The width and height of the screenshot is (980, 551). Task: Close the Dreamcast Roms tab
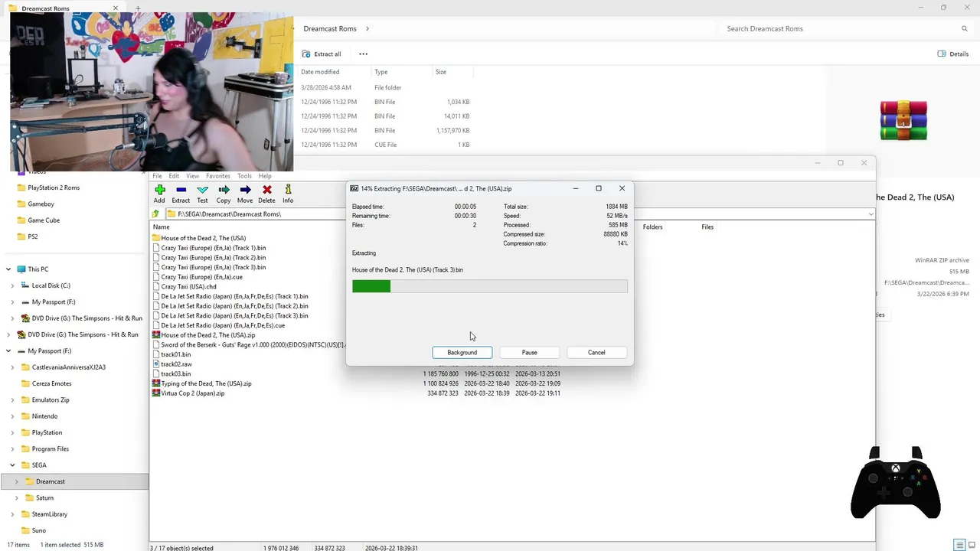point(116,8)
